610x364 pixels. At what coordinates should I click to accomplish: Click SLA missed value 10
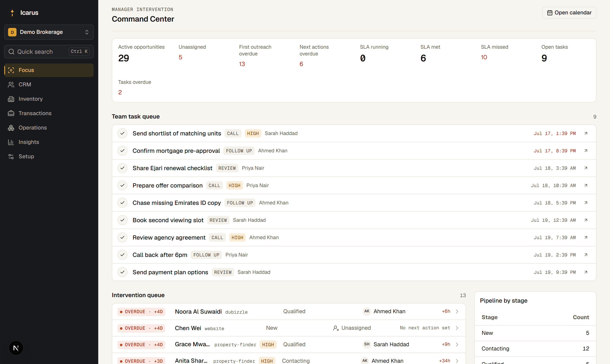tap(484, 57)
